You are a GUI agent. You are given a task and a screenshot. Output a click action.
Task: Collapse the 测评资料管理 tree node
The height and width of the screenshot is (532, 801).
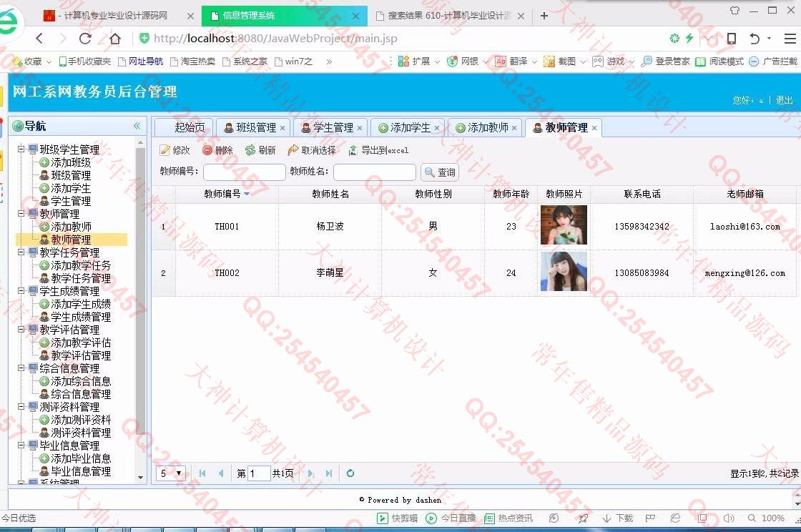coord(21,406)
